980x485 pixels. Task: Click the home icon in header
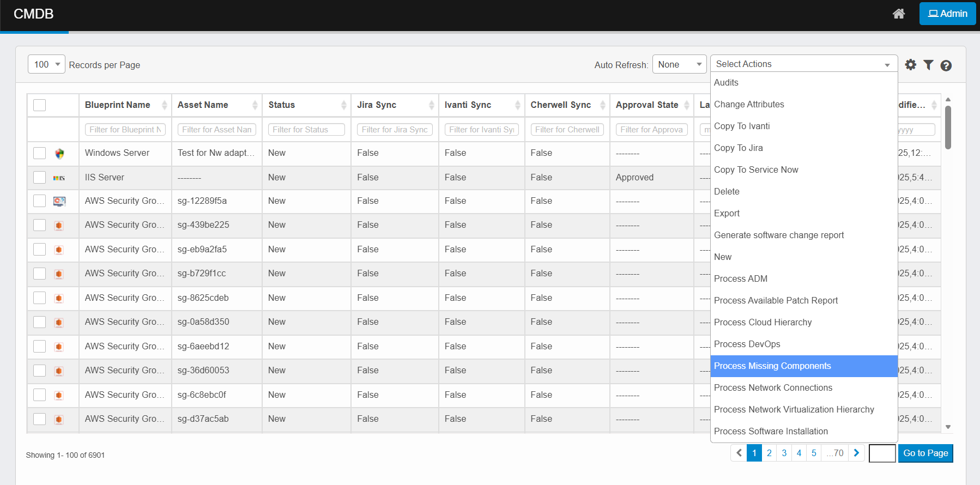coord(899,14)
